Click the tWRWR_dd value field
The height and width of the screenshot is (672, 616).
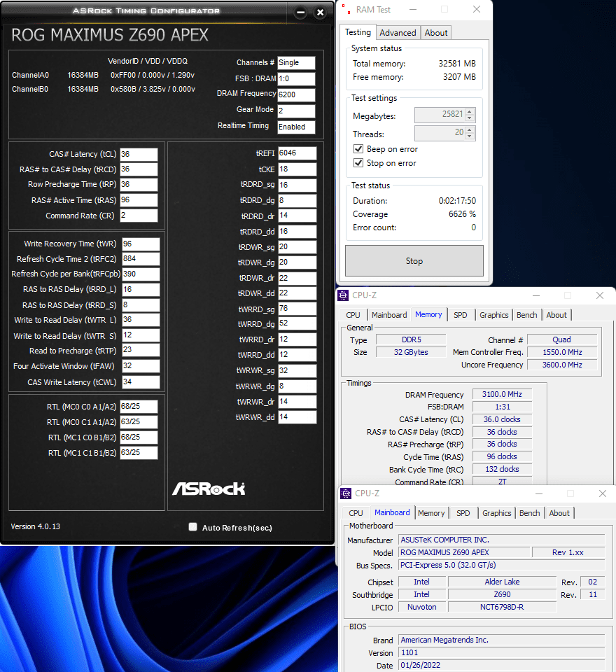point(297,417)
